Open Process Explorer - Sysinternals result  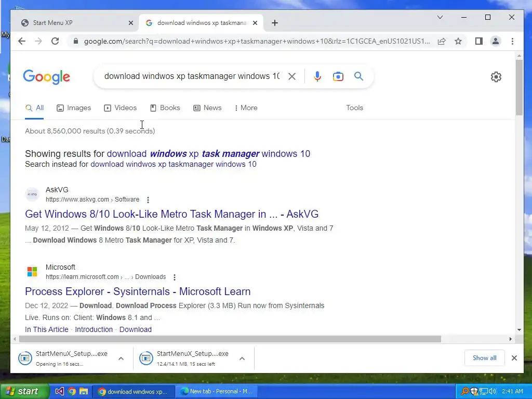pyautogui.click(x=138, y=291)
